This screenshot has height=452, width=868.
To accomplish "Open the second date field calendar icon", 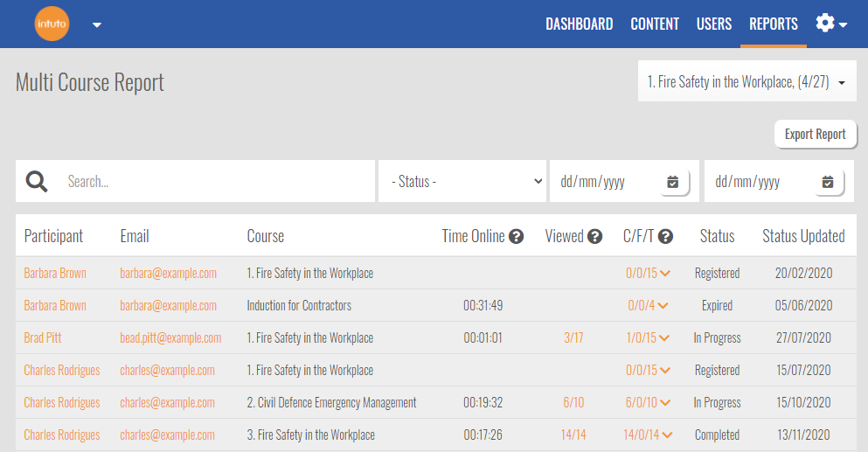I will [x=828, y=182].
